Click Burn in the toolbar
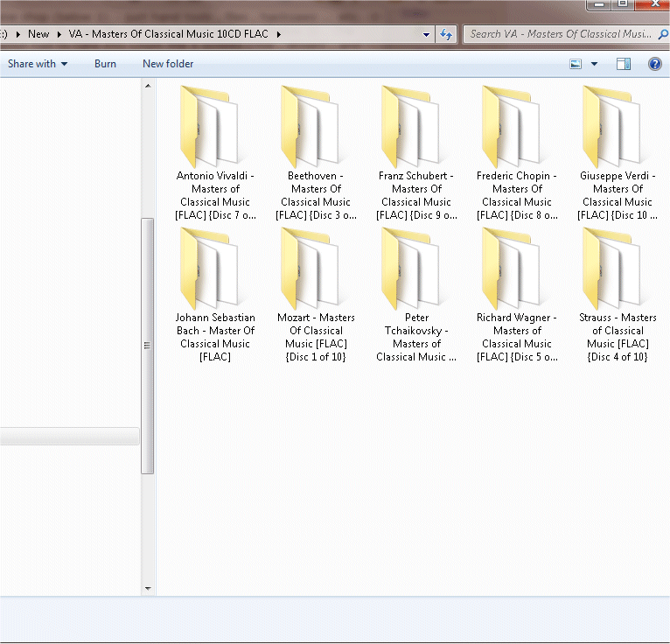The image size is (670, 644). [x=105, y=64]
